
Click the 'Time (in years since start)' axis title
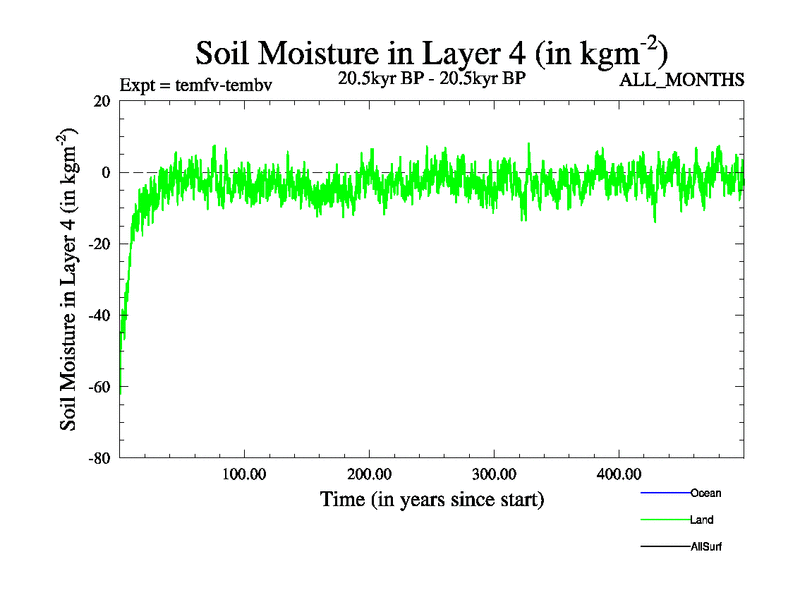pos(431,498)
